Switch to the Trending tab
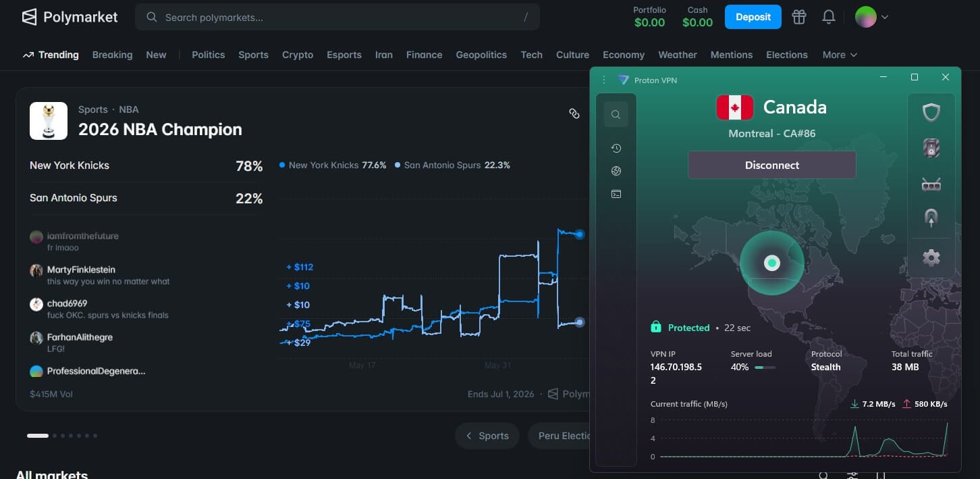The image size is (980, 479). coord(51,55)
